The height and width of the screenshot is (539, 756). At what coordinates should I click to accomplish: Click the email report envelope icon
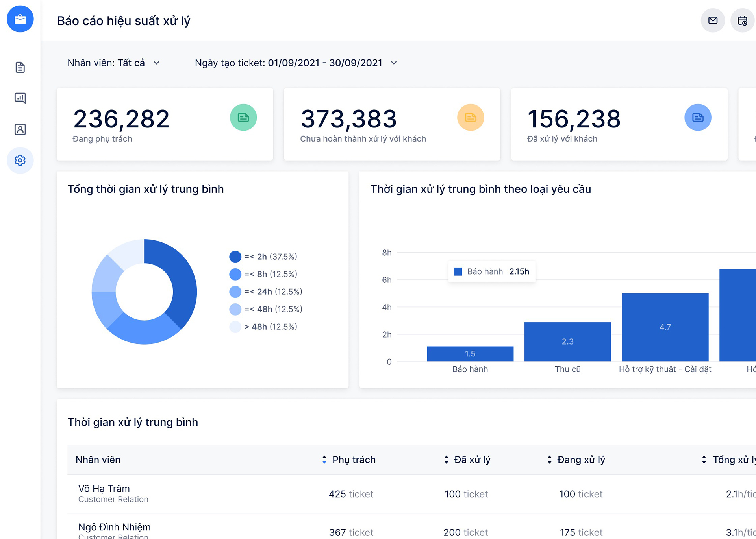click(712, 20)
